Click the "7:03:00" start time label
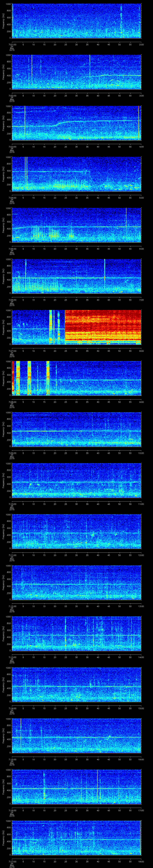153x868 pixels. [x=12, y=147]
